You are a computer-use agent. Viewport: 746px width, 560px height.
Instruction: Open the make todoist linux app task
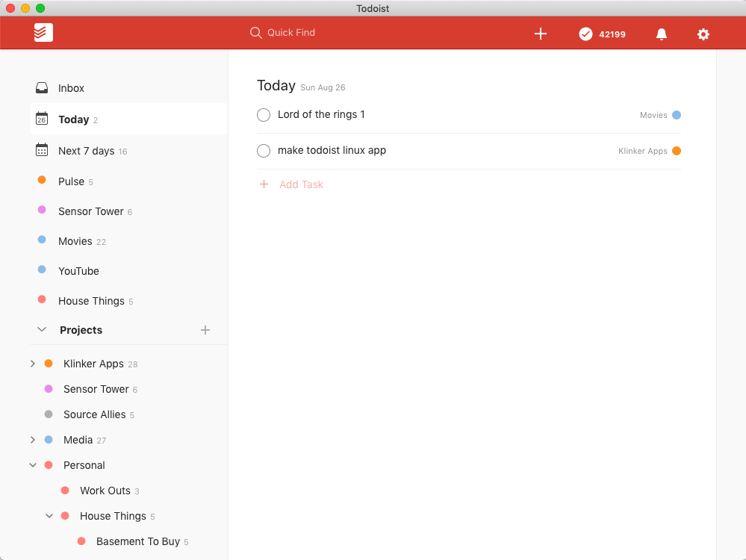(332, 150)
